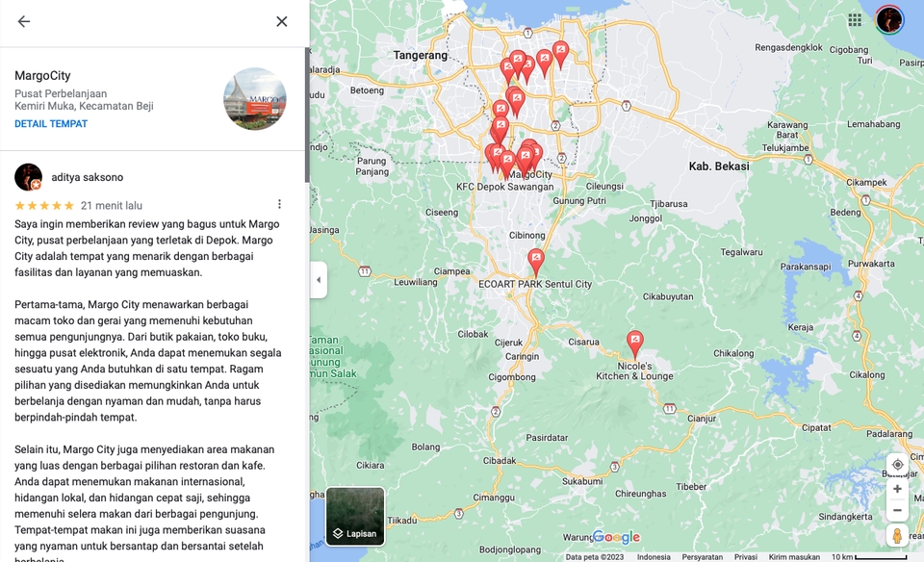Image resolution: width=924 pixels, height=562 pixels.
Task: Click the Cisarua map label
Action: click(x=583, y=342)
